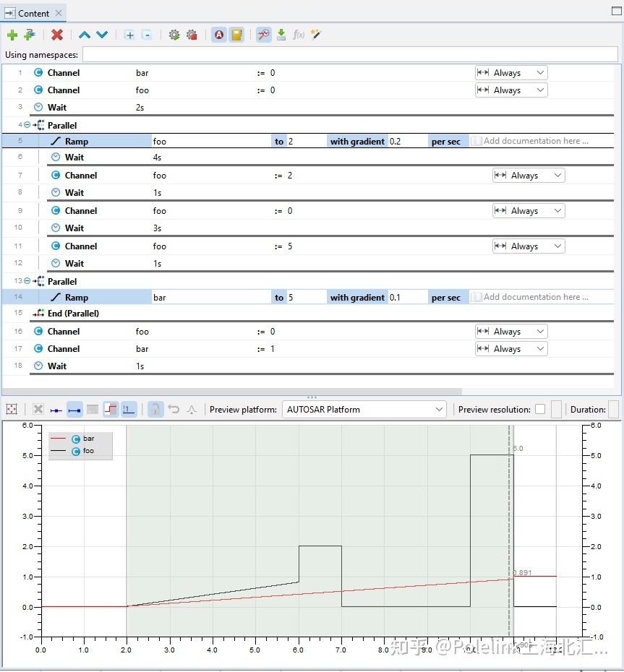Screen dimensions: 624x672
Task: Select the Ramp bar step in row 14
Action: (77, 298)
